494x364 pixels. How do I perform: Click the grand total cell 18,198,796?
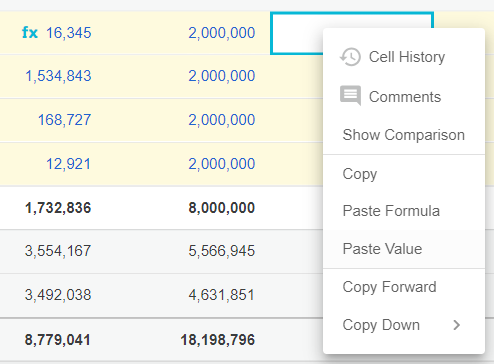pos(218,340)
